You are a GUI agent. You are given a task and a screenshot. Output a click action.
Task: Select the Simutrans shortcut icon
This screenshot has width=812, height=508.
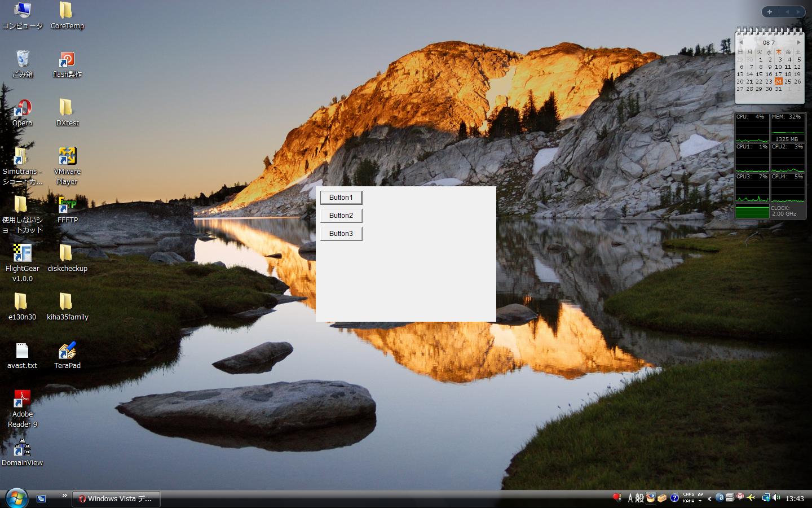click(x=23, y=167)
